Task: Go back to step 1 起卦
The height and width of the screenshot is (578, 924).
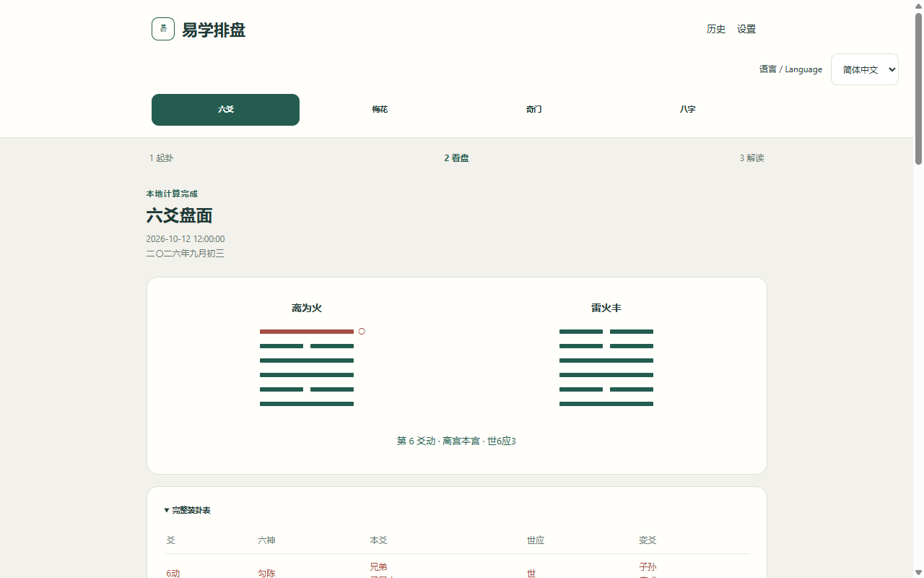Action: [161, 158]
